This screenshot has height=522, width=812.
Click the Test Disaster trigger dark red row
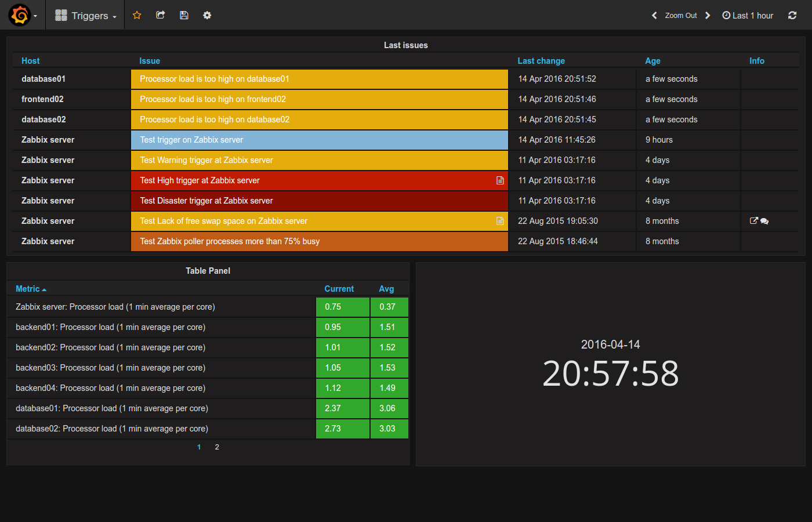click(x=319, y=201)
